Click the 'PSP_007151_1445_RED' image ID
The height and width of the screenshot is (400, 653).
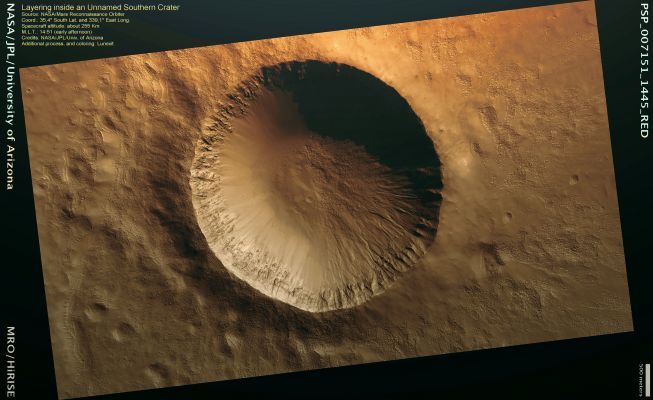644,71
